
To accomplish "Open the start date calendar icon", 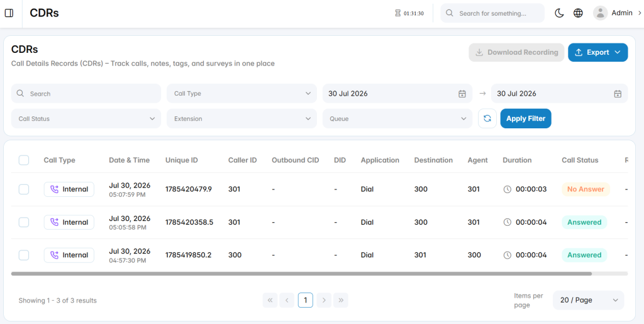I will point(462,94).
